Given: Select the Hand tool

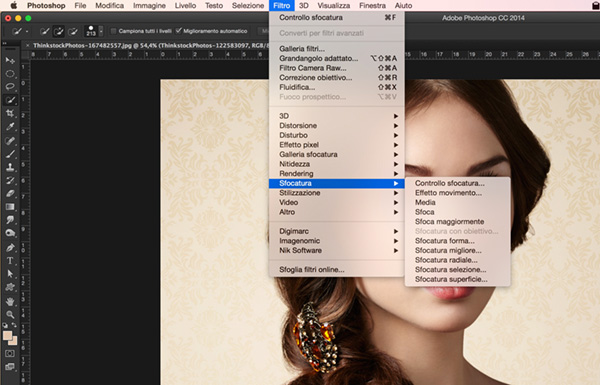Looking at the screenshot, I should click(10, 302).
